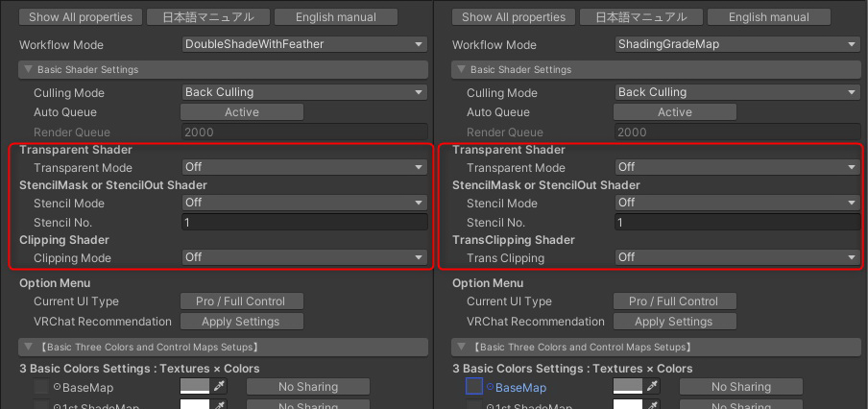Toggle No Sharing for BaseMap in ShadingGradeMap panel

click(740, 387)
